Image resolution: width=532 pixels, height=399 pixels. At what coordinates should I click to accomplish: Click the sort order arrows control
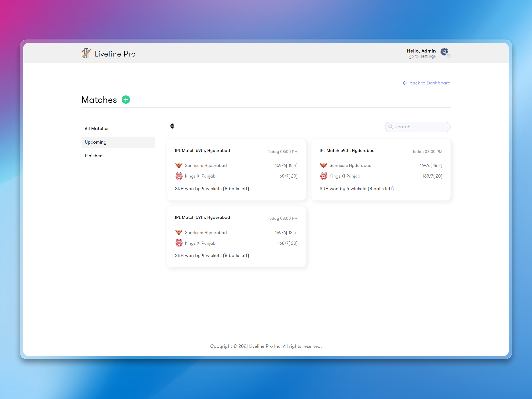[x=172, y=126]
